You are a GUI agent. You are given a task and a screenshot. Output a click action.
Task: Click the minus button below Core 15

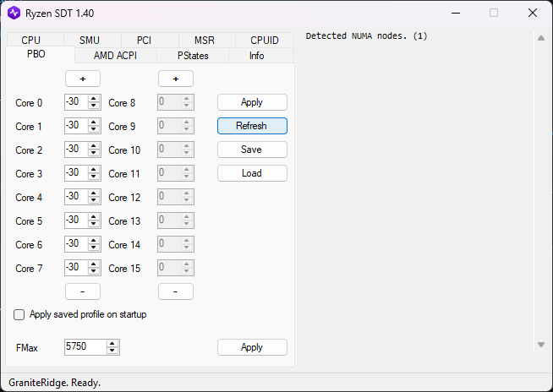pyautogui.click(x=176, y=291)
